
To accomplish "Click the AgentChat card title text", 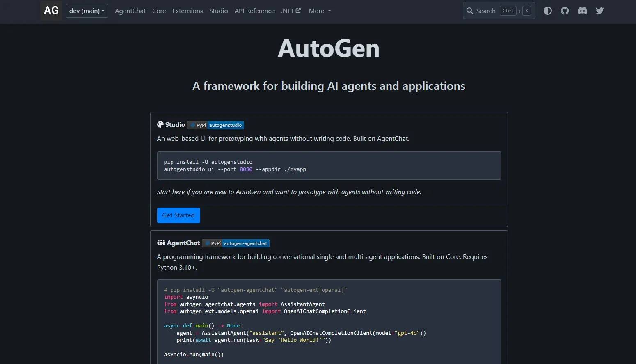I will 183,243.
